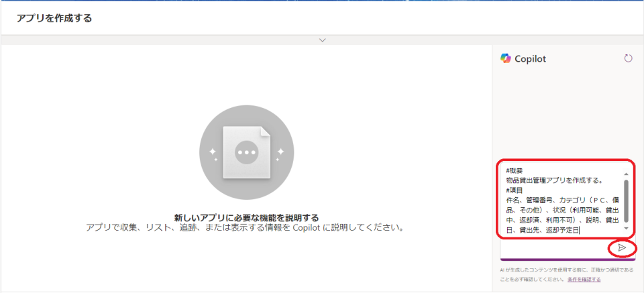The image size is (644, 293).
Task: Click the アプリを作成する page title
Action: (x=54, y=18)
